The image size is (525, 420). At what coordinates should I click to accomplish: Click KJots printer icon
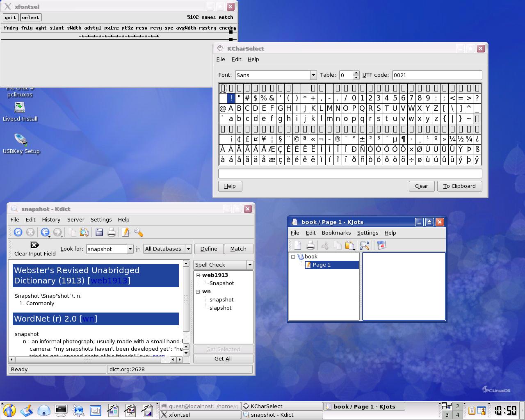(310, 245)
